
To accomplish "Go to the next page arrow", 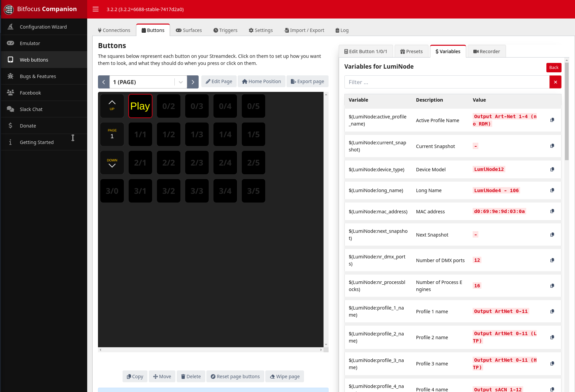I will coord(193,82).
